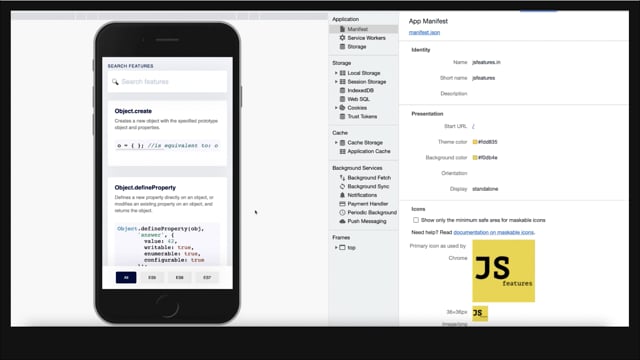Click the phone home button
The width and height of the screenshot is (640, 360).
167,306
